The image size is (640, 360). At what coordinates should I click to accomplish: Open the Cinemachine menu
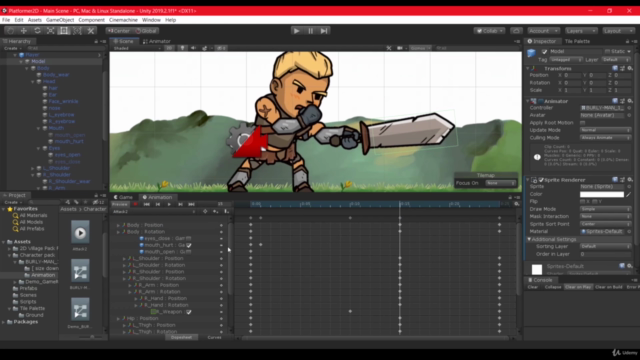tap(123, 20)
